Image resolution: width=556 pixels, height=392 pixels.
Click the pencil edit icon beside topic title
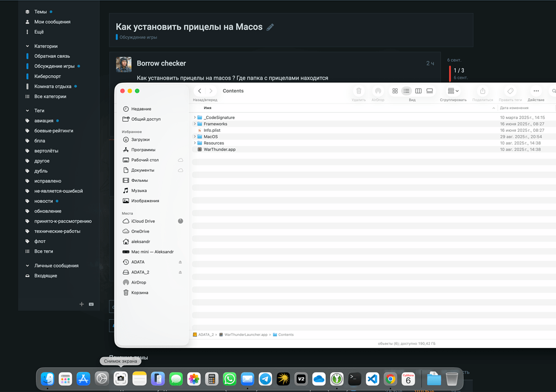pos(270,27)
